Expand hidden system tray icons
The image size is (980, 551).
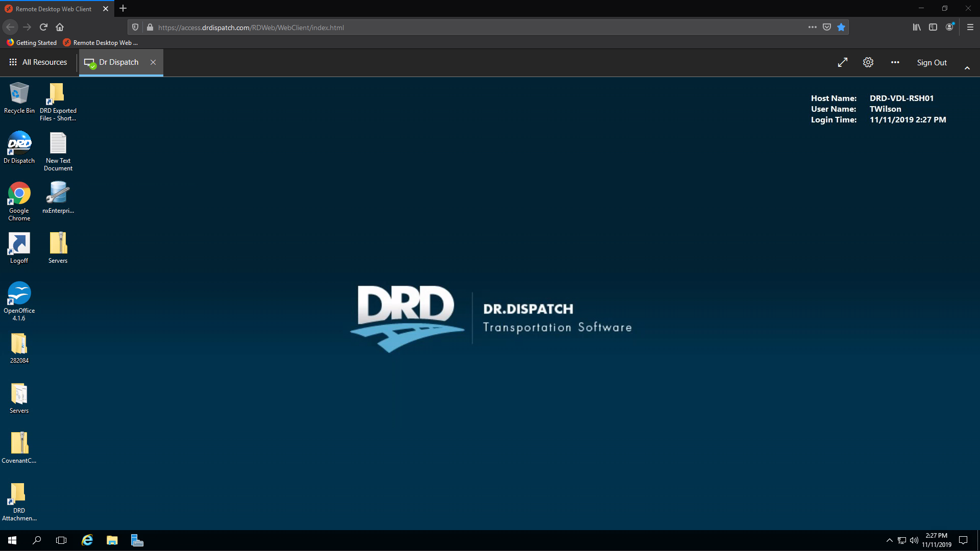point(890,540)
